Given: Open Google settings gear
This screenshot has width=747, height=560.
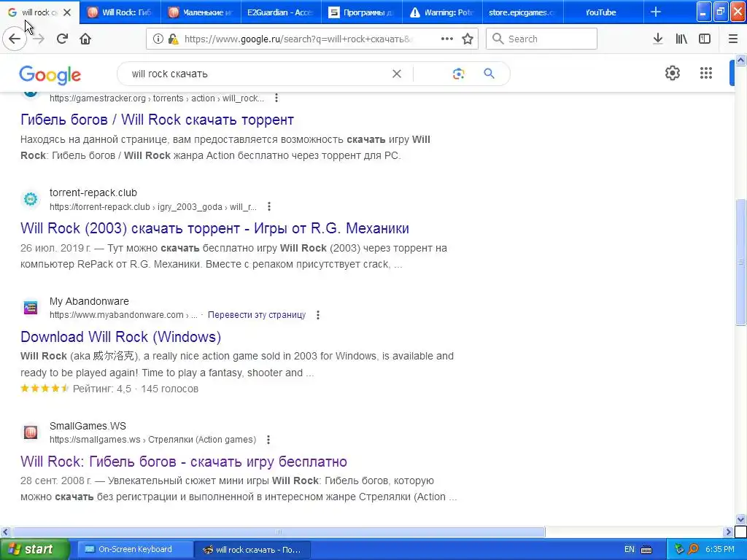Looking at the screenshot, I should pos(672,73).
